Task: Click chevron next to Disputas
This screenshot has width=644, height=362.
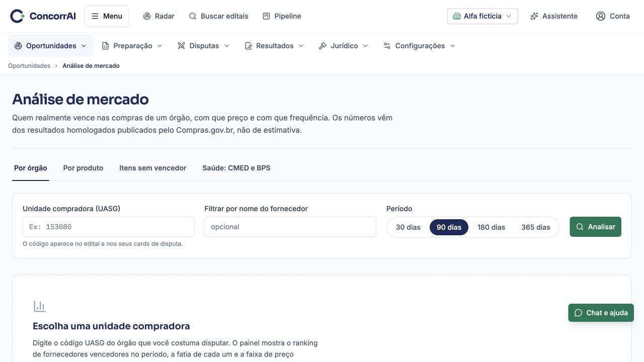Action: tap(226, 46)
